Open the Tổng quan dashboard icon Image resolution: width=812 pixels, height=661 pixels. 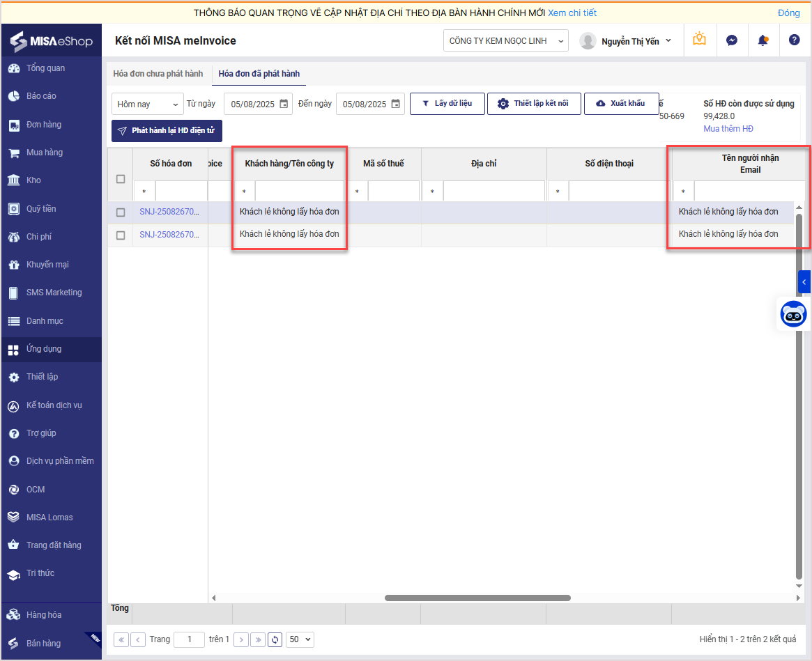pyautogui.click(x=14, y=68)
